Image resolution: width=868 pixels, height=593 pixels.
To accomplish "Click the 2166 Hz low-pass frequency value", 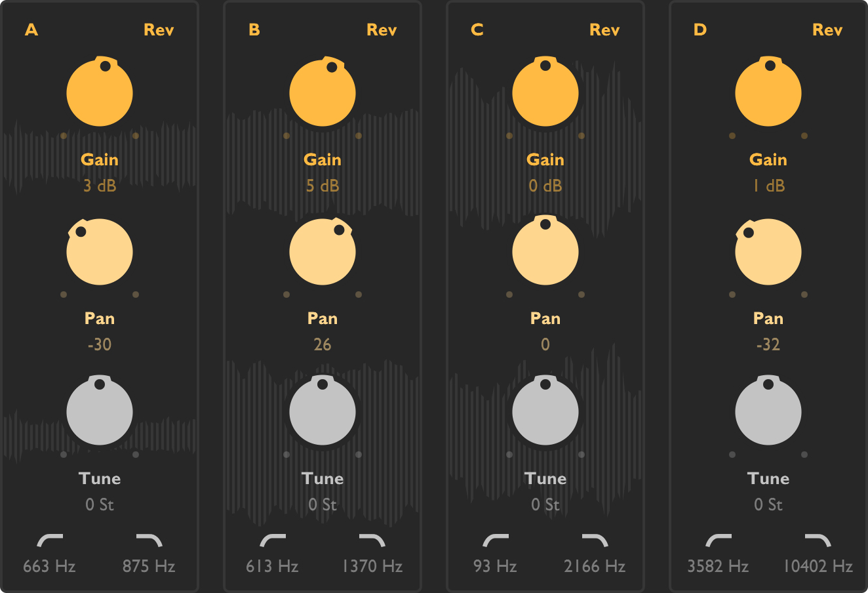I will [x=595, y=567].
